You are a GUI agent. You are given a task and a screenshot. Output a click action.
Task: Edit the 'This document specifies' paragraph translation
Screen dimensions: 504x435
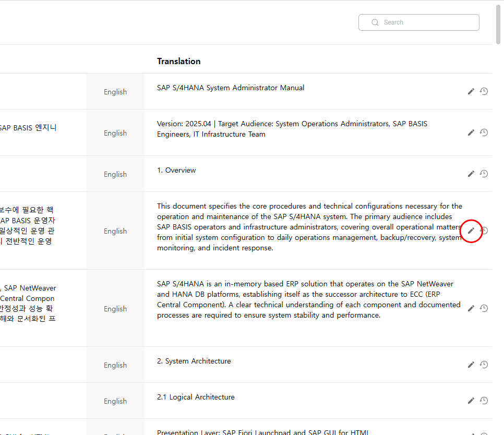click(x=471, y=231)
